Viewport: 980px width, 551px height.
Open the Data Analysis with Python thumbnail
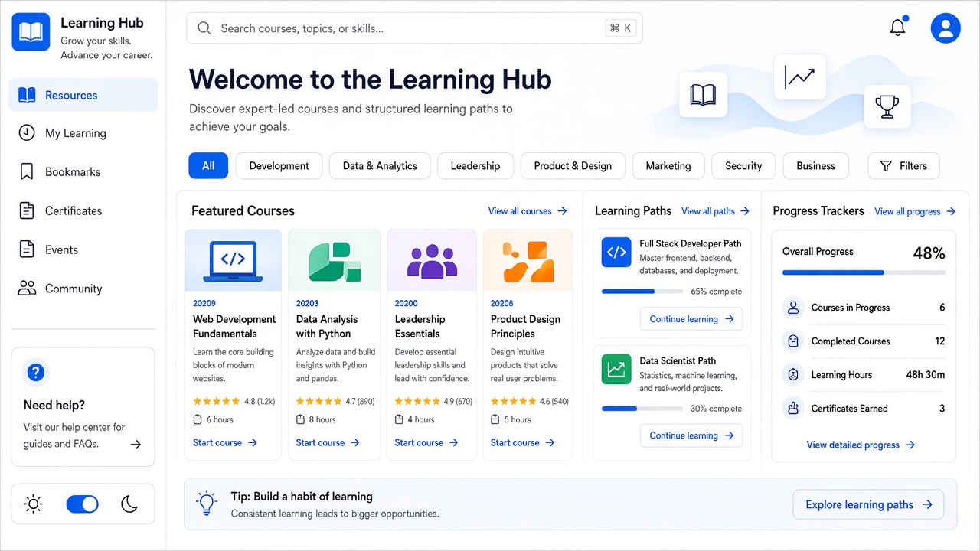click(x=334, y=260)
